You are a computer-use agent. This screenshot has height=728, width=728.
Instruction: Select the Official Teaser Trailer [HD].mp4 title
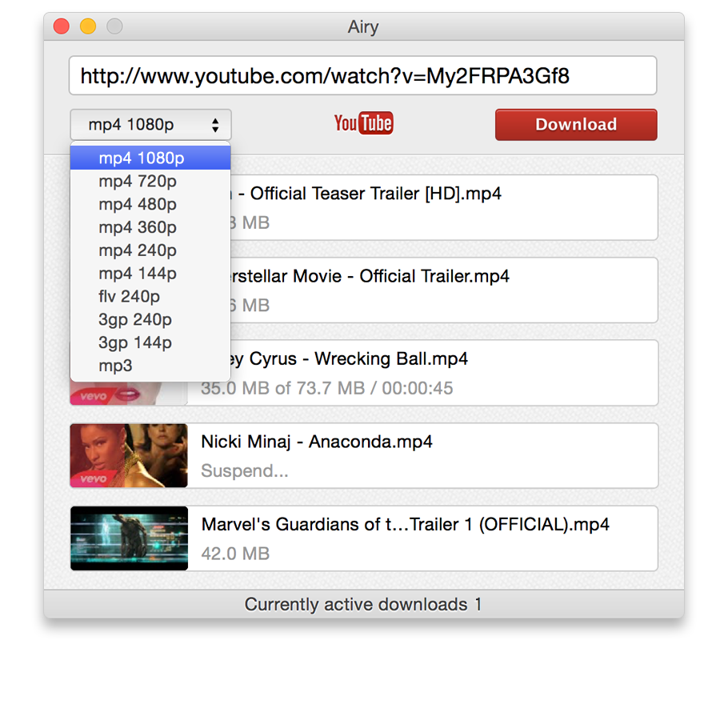pyautogui.click(x=366, y=194)
